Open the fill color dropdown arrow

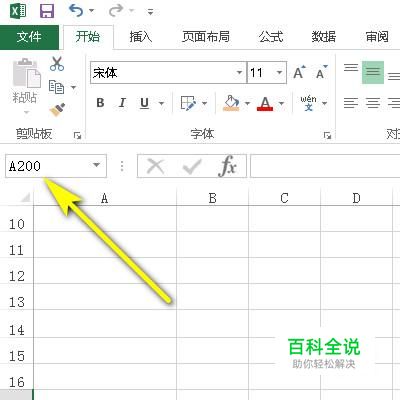[247, 103]
